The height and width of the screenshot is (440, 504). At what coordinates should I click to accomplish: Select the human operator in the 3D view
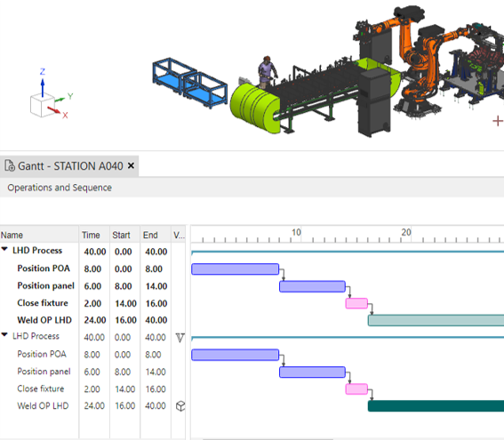(267, 72)
